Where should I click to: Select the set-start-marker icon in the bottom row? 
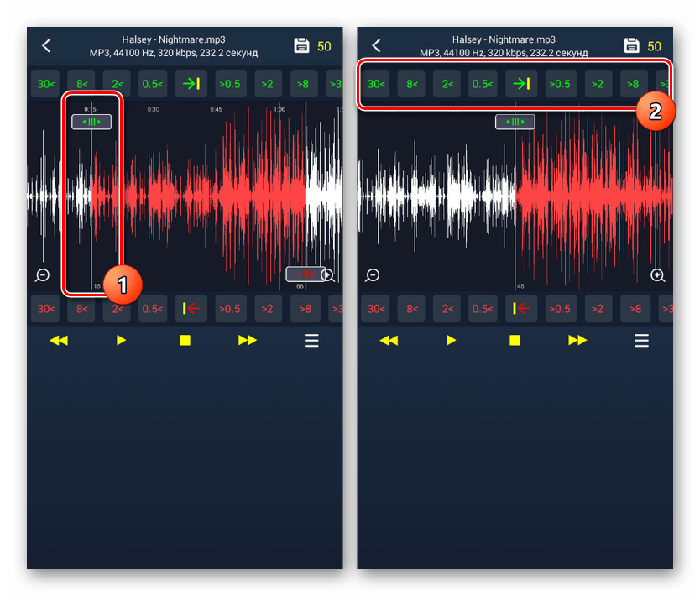[x=191, y=308]
